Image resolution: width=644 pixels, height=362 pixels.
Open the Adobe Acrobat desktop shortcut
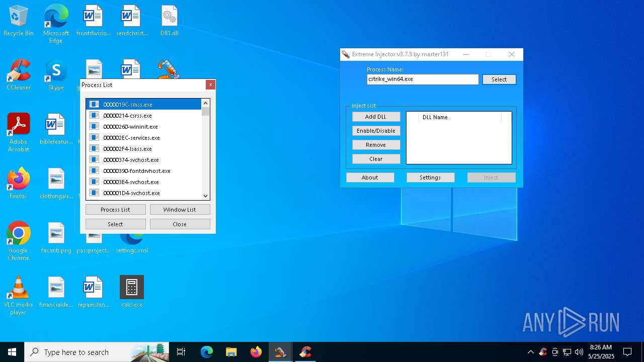(x=19, y=133)
